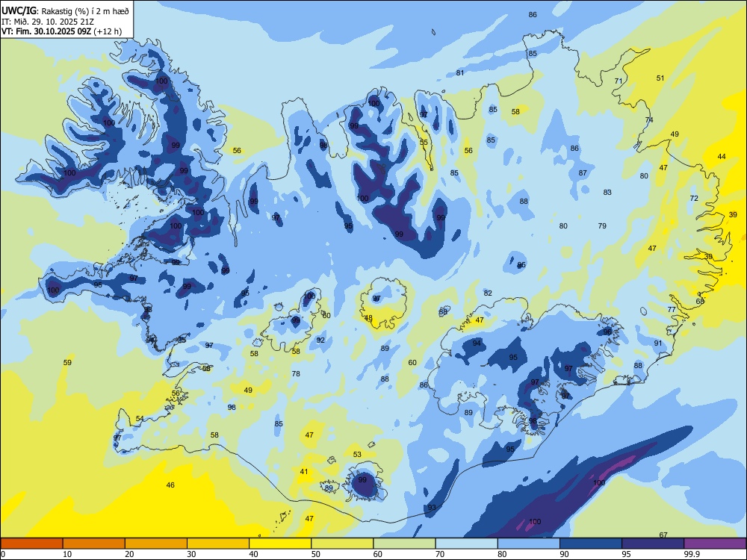The image size is (747, 560).
Task: Click the map value '77'
Action: (x=672, y=310)
